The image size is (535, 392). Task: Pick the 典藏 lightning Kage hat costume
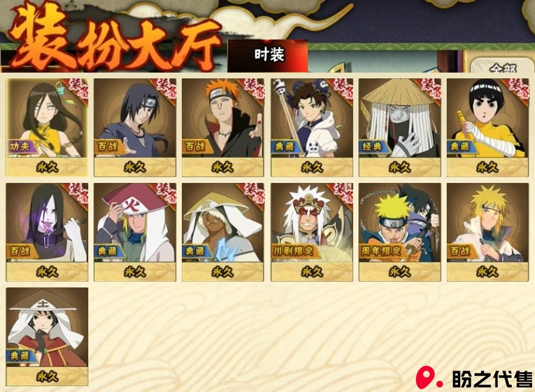pyautogui.click(x=223, y=232)
